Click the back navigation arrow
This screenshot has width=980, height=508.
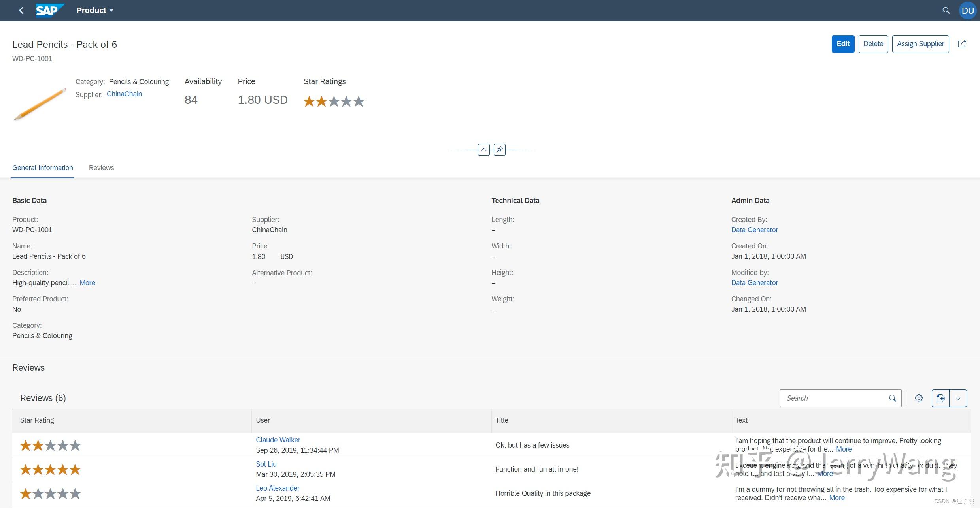(21, 10)
